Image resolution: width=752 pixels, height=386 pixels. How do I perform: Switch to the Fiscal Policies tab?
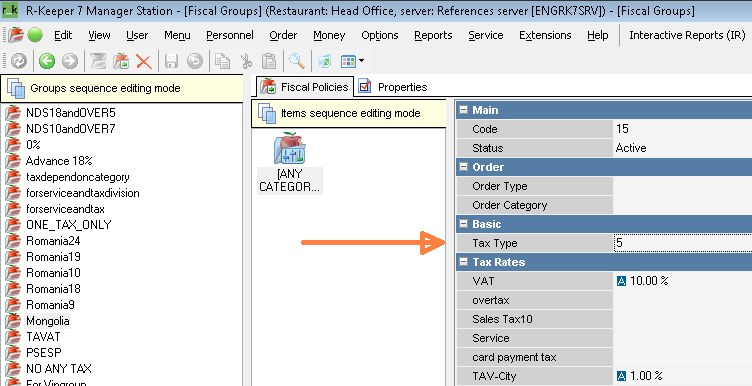point(305,87)
